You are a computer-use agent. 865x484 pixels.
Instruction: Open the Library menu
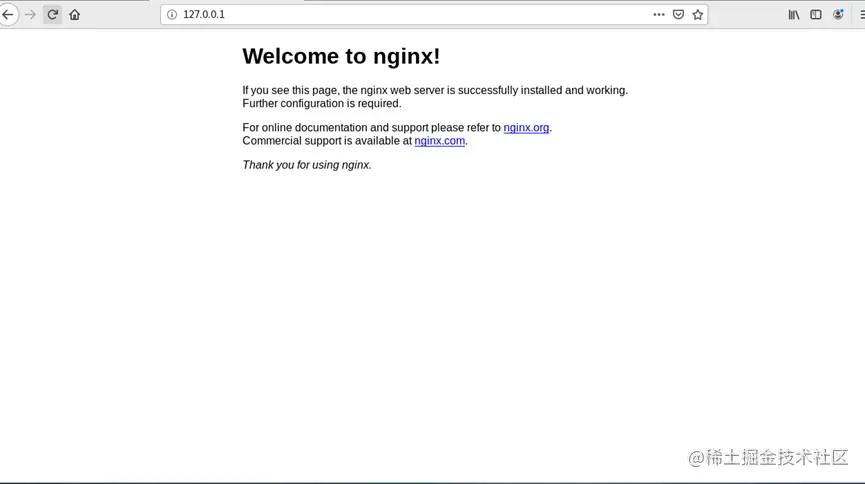(x=794, y=14)
